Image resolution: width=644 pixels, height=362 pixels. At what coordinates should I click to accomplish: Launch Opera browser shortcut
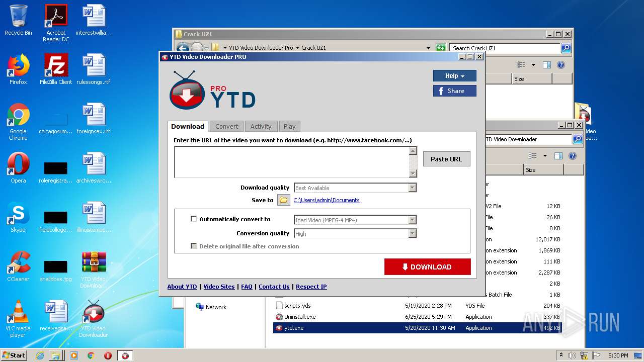[18, 168]
